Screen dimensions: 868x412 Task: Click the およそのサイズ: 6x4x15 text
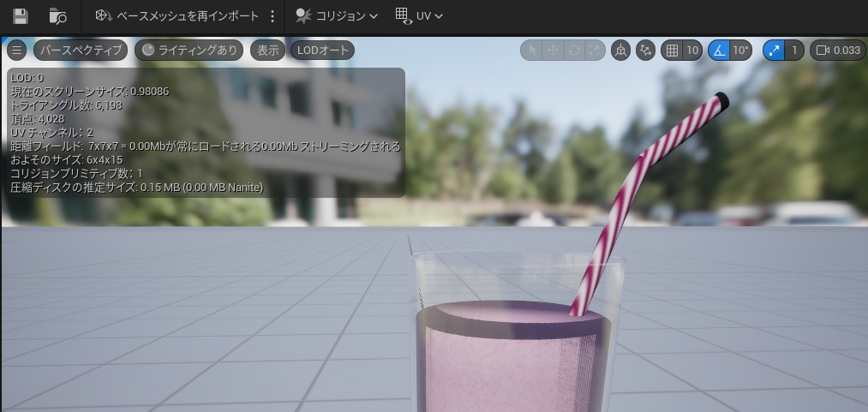click(67, 160)
